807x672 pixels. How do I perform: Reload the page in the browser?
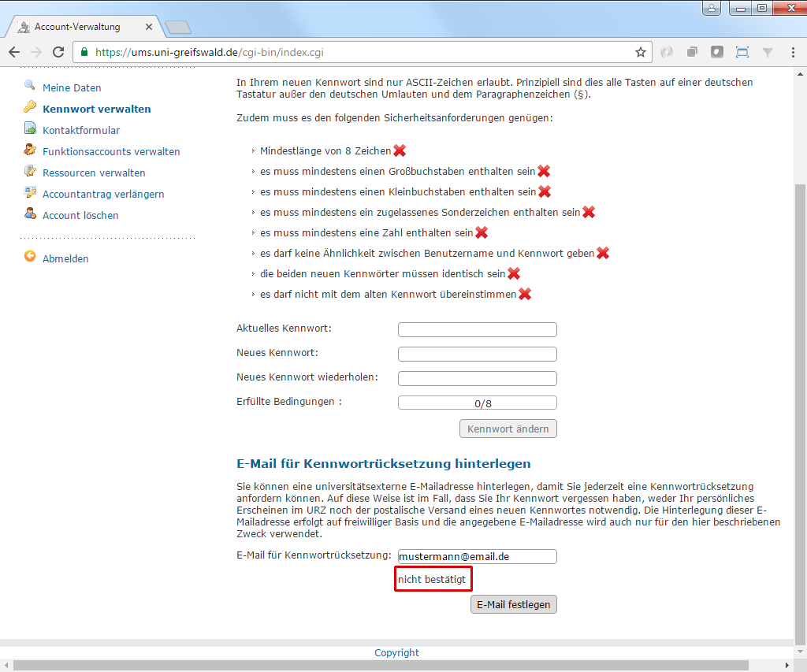click(58, 52)
